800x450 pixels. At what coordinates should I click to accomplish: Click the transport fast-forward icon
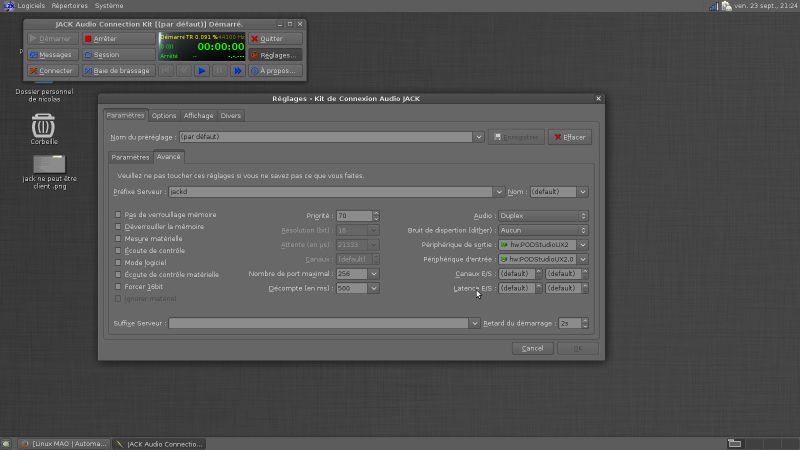point(237,70)
